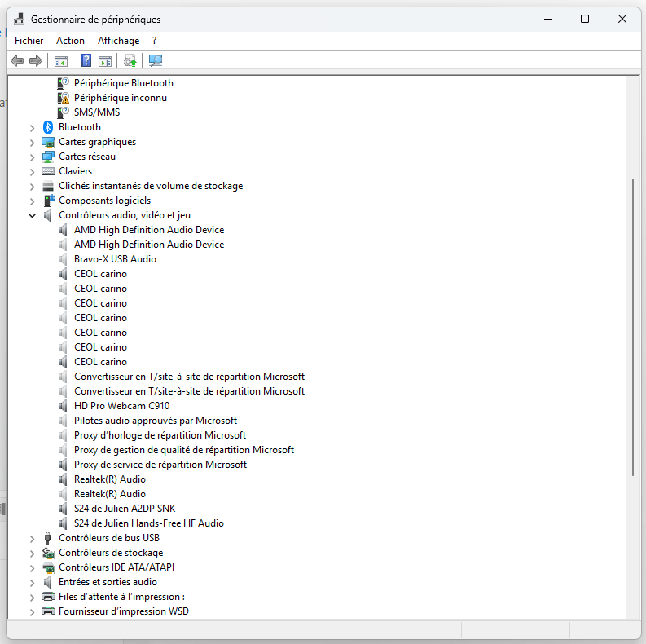
Task: Click the Entrées et sorties audio speaker icon
Action: coord(48,582)
